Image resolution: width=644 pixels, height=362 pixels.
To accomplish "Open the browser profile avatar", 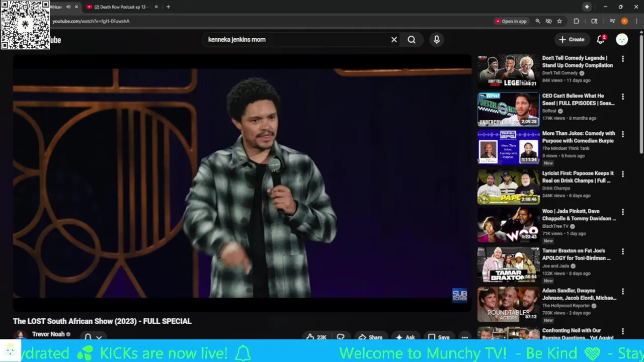I will click(624, 21).
